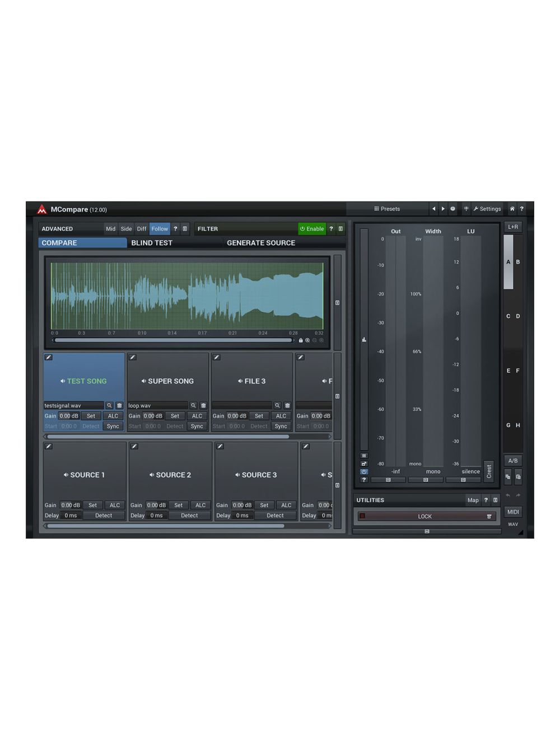
Task: Open the magnifier search icon for loop.wav
Action: (x=193, y=405)
